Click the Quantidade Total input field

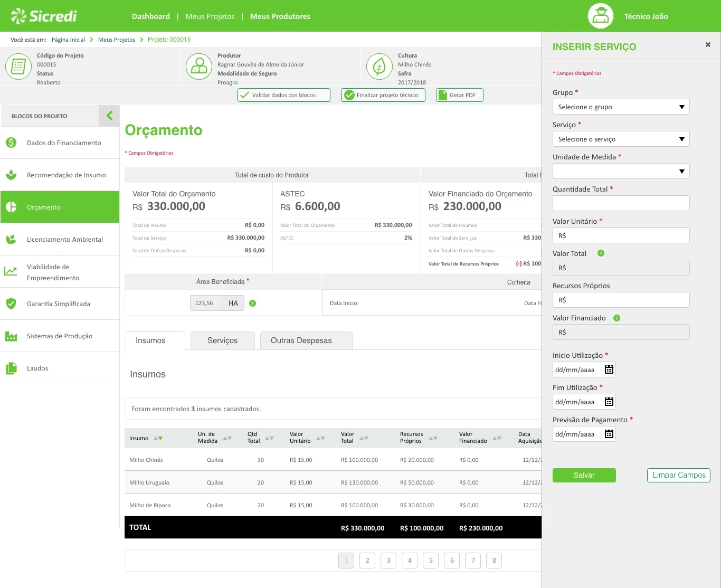621,203
